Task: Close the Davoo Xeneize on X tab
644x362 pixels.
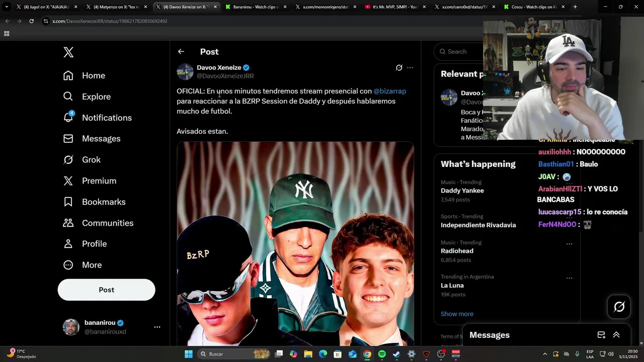Action: point(215,7)
